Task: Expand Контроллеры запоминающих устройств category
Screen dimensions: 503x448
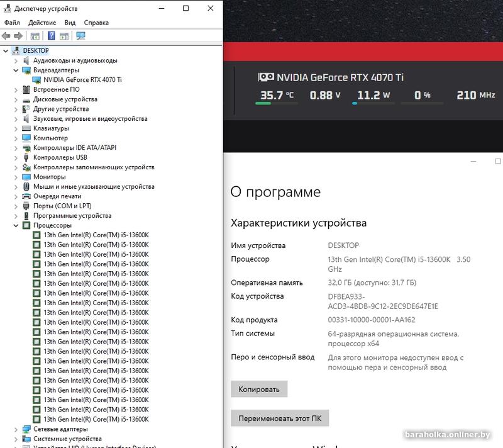Action: click(16, 167)
